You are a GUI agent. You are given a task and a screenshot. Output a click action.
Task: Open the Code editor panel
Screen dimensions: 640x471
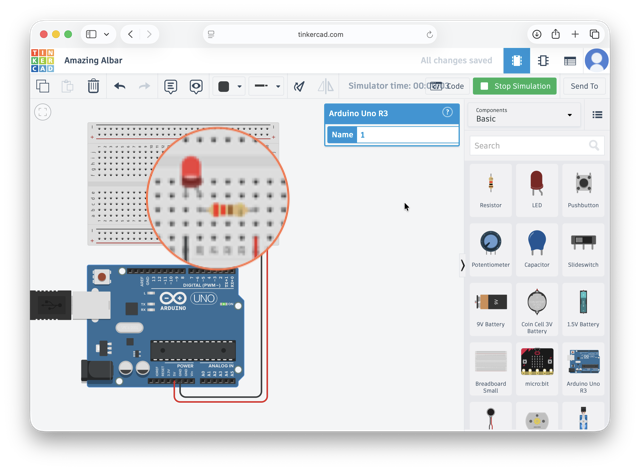[447, 86]
